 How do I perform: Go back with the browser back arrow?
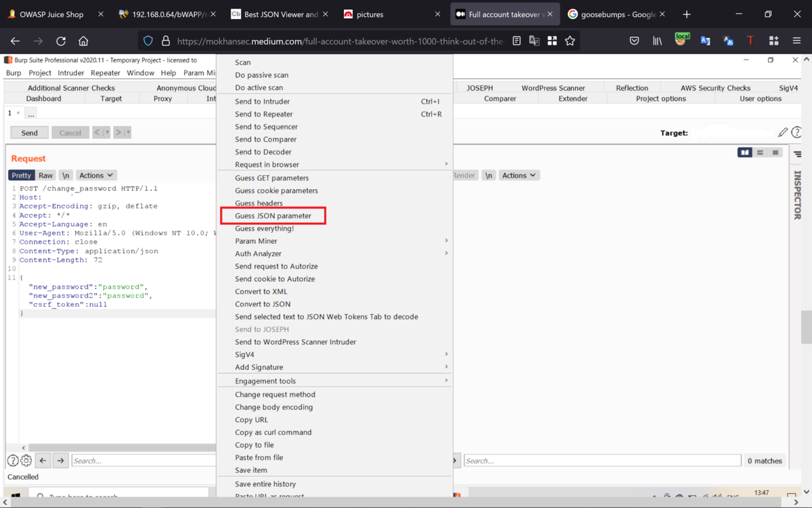tap(15, 41)
